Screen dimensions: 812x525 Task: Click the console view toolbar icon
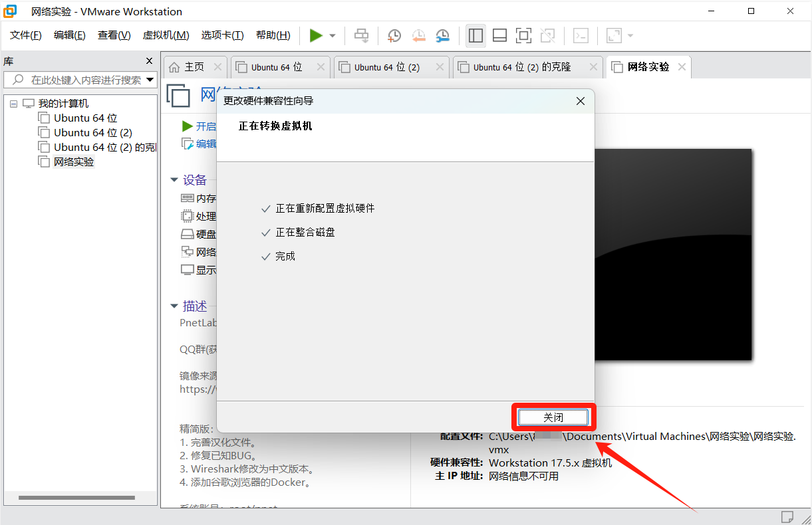pos(581,36)
